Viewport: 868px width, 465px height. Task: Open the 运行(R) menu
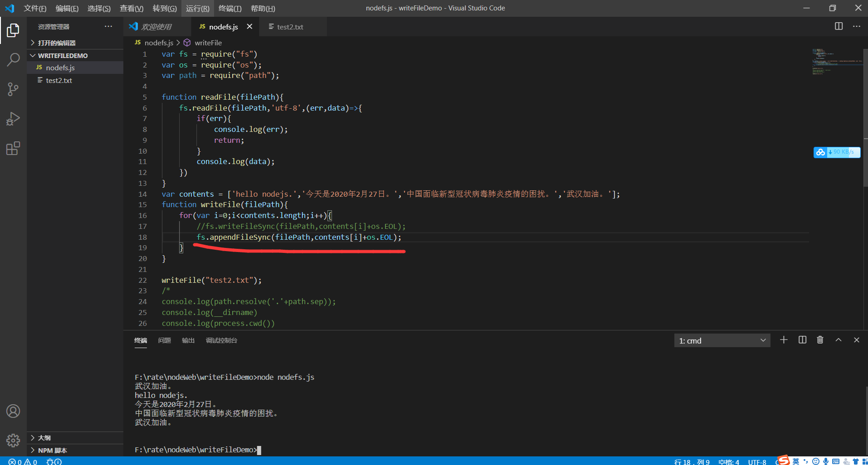pyautogui.click(x=197, y=8)
